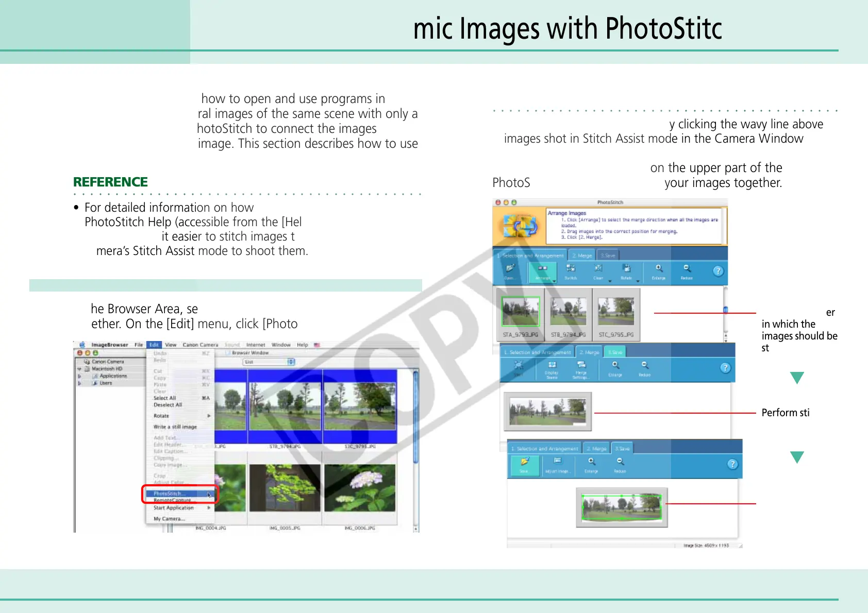Click 3. Save tab above the Merge toolbar
Image resolution: width=868 pixels, height=613 pixels.
[x=615, y=352]
